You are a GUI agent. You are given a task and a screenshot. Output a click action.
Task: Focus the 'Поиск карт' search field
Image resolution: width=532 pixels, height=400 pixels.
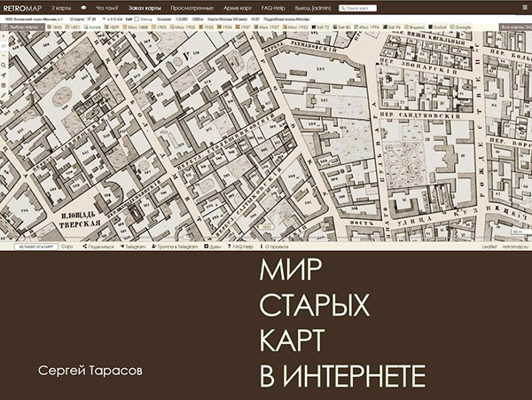coord(357,8)
